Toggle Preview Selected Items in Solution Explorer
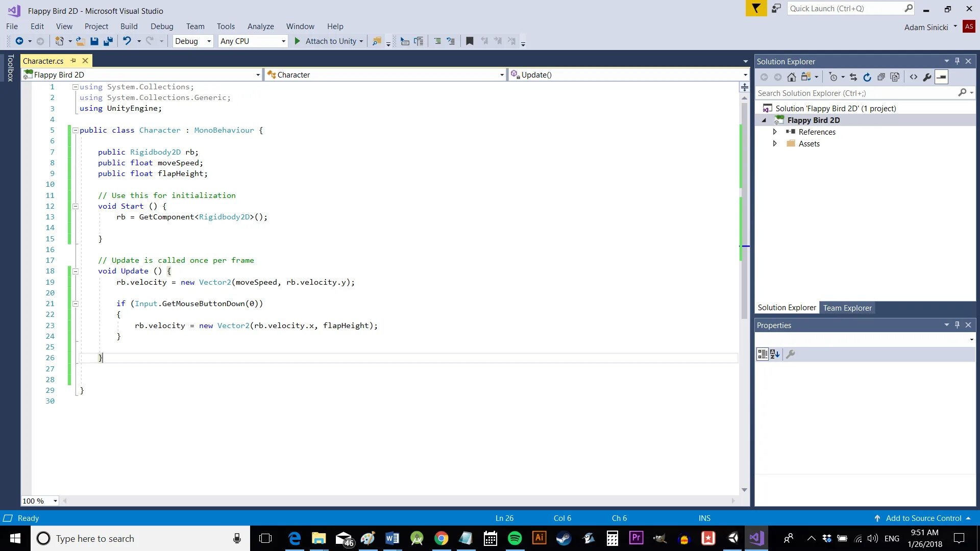Viewport: 980px width, 551px height. click(x=941, y=77)
